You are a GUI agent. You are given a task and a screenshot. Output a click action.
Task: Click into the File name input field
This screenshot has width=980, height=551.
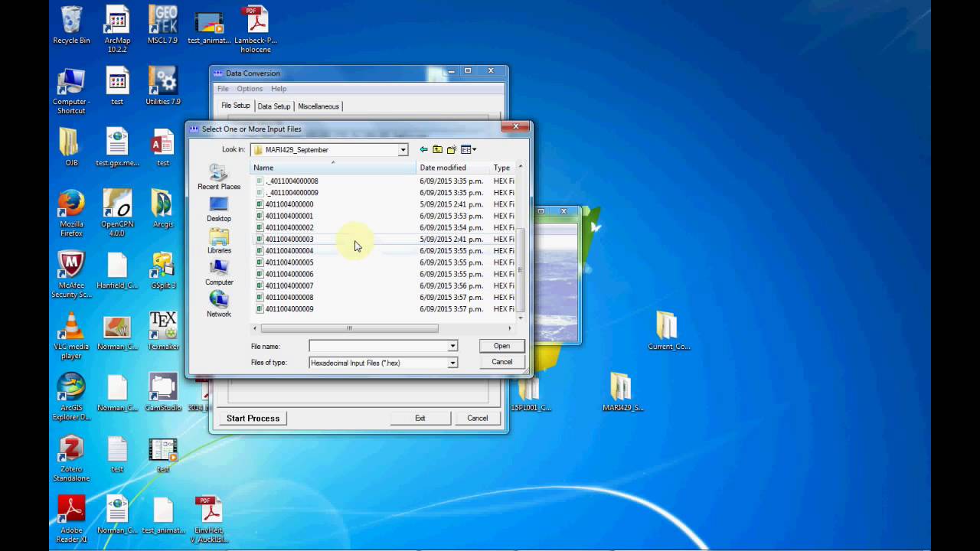point(378,347)
